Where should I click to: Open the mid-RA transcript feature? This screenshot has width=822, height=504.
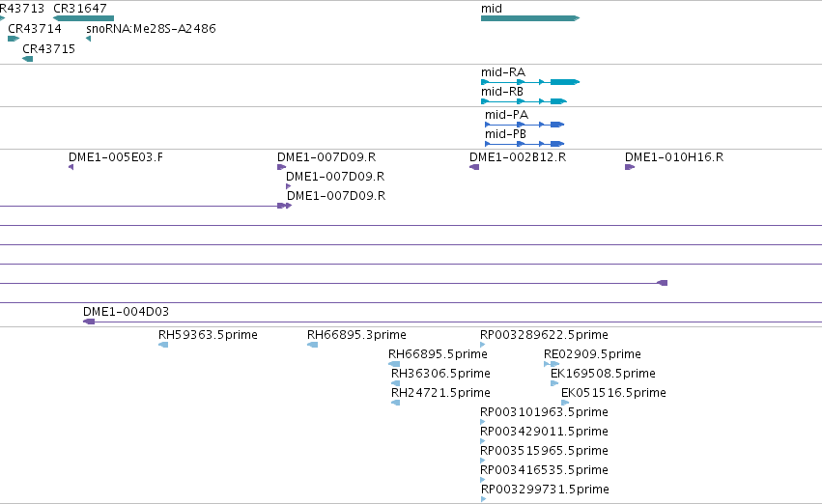click(530, 82)
